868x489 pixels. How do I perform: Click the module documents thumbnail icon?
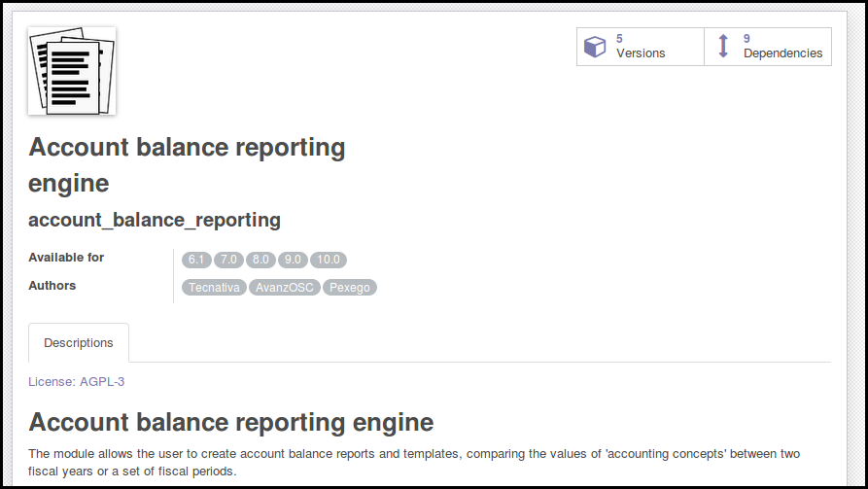[x=72, y=71]
